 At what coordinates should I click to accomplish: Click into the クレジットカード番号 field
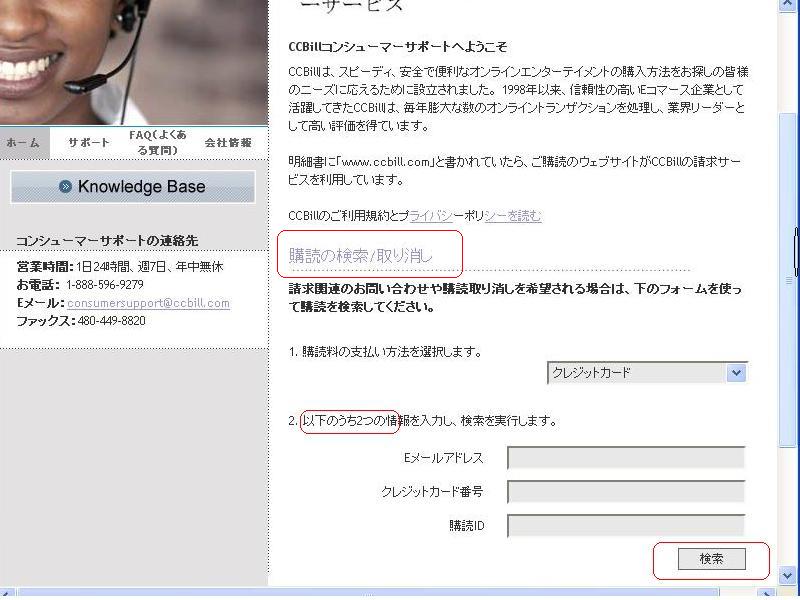(625, 492)
